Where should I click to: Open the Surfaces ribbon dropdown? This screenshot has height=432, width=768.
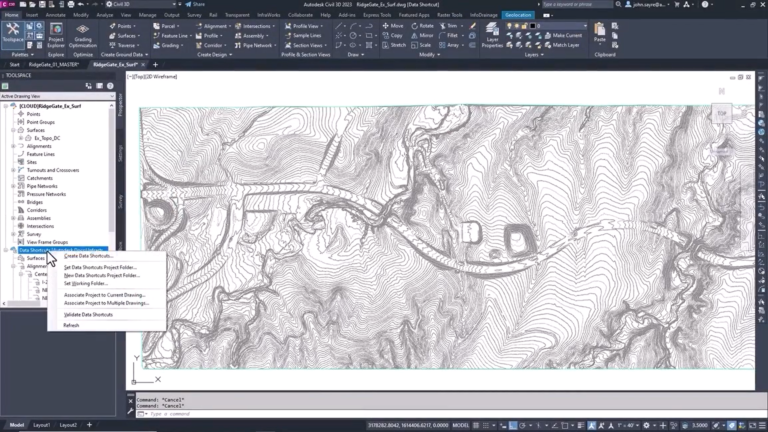click(124, 35)
